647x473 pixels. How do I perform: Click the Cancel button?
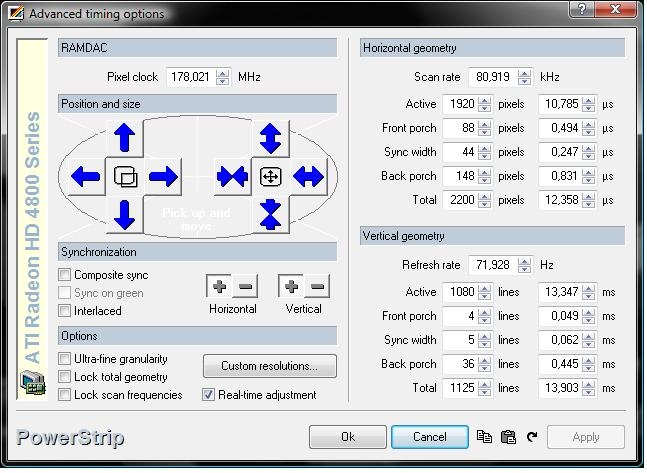click(x=430, y=437)
